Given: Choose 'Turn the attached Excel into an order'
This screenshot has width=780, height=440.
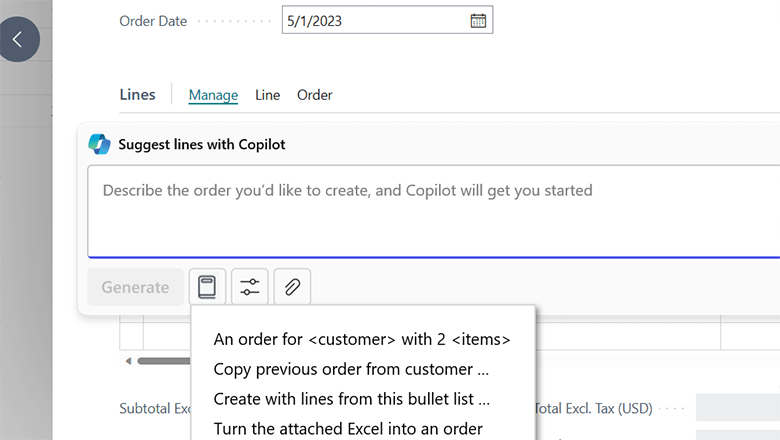Looking at the screenshot, I should tap(348, 428).
